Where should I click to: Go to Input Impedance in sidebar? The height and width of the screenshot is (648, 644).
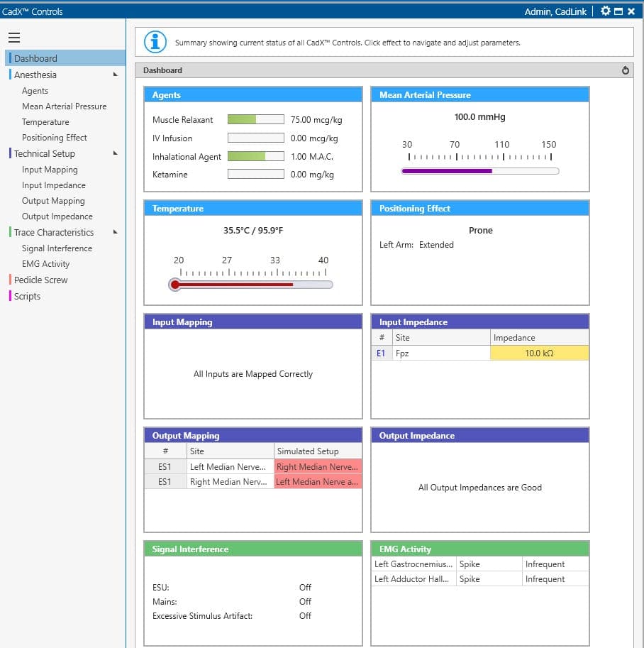(54, 185)
